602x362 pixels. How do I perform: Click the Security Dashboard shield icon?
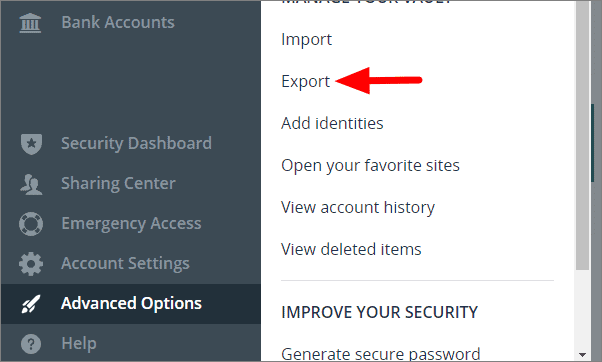[31, 144]
